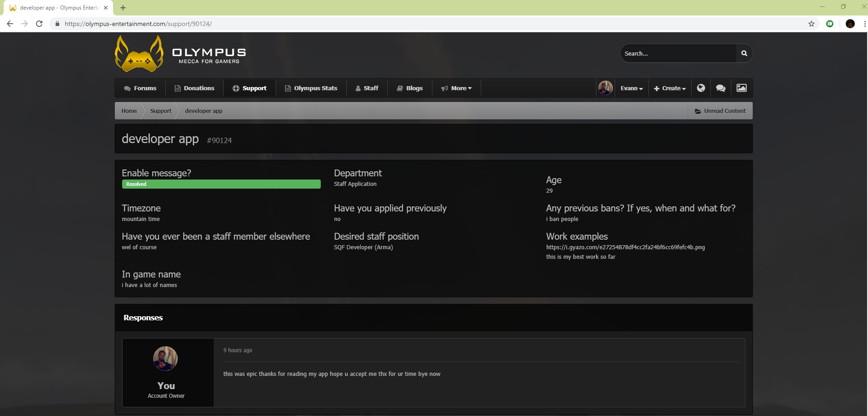Viewport: 868px width, 416px height.
Task: Click 'Account Owner' label
Action: coord(166,396)
